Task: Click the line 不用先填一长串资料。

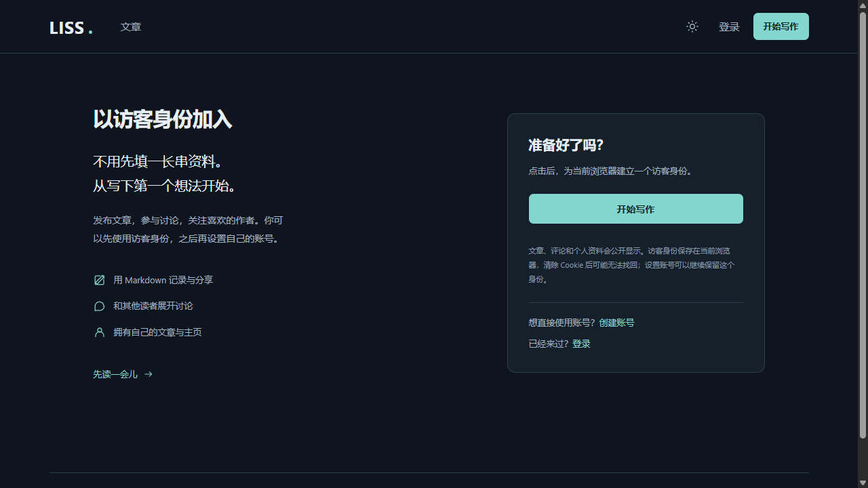Action: [159, 161]
